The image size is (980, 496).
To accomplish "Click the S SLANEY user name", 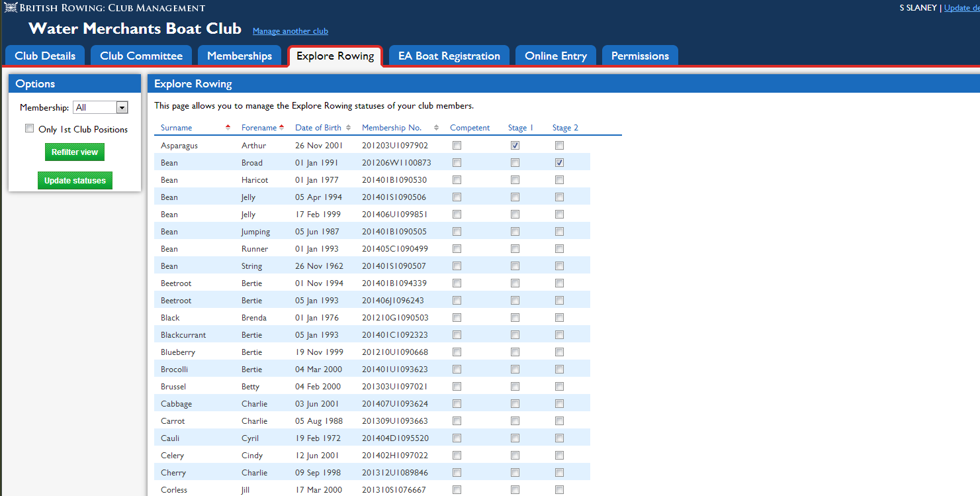I will 918,8.
